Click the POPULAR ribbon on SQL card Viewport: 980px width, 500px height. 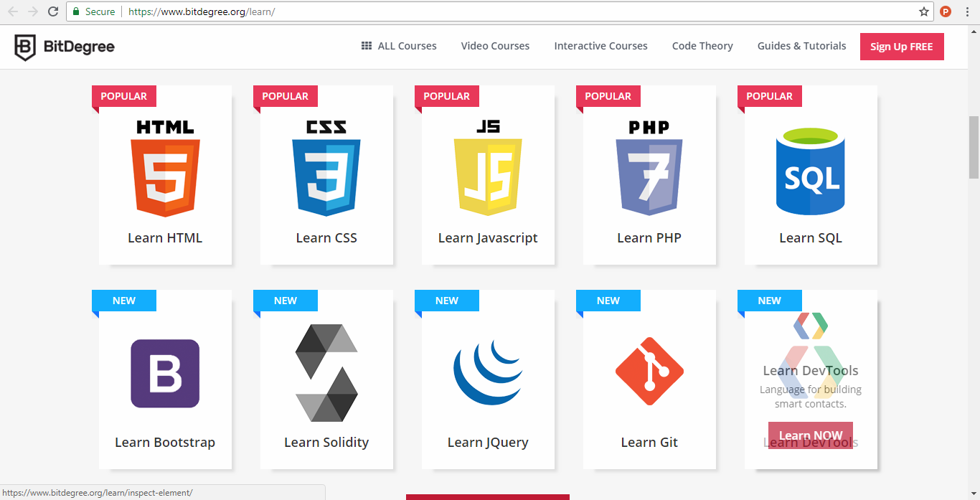pos(770,96)
